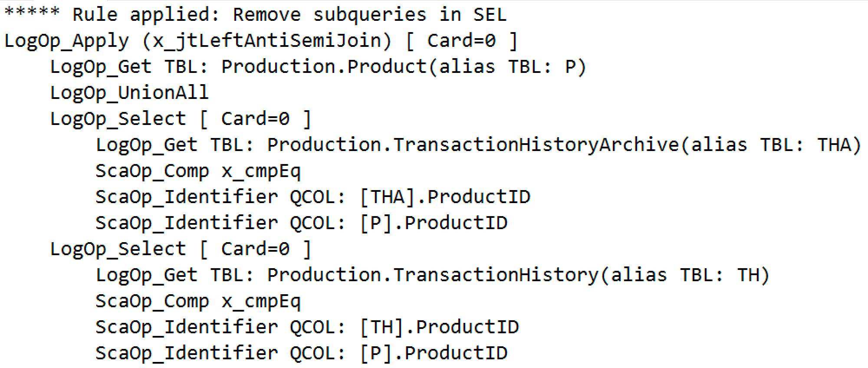Viewport: 868px width, 368px height.
Task: Click the word x_jtLeftAntiSemiJoin
Action: [x=266, y=41]
